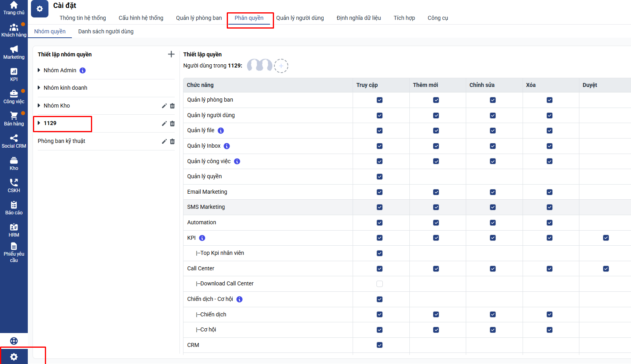
Task: Edit the Phòng ban kỹ thuật group
Action: click(164, 141)
